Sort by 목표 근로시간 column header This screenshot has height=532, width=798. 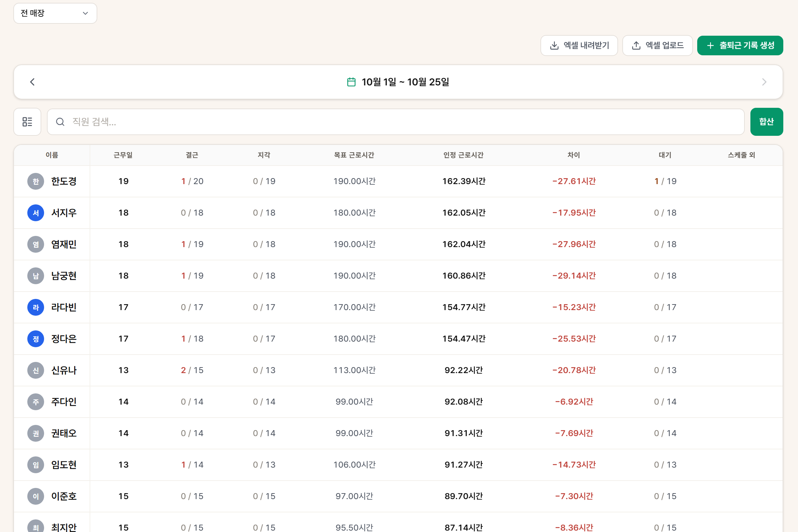(x=354, y=155)
